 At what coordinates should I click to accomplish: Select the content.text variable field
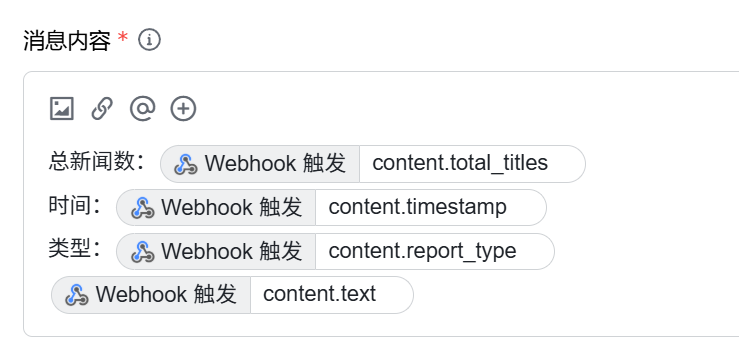332,295
